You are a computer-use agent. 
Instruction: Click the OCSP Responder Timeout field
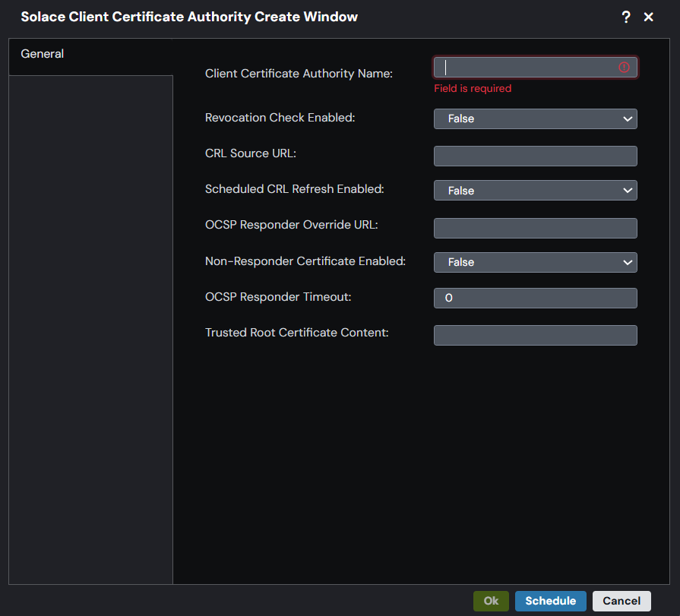click(x=535, y=298)
